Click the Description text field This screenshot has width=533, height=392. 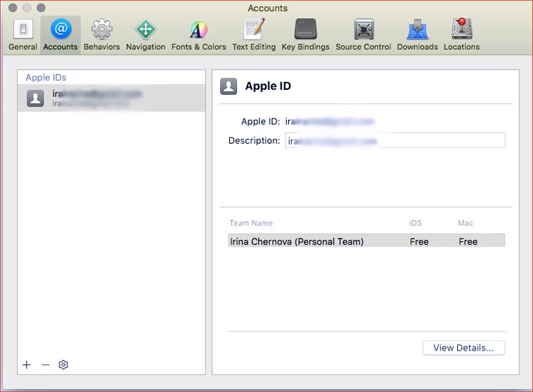395,140
